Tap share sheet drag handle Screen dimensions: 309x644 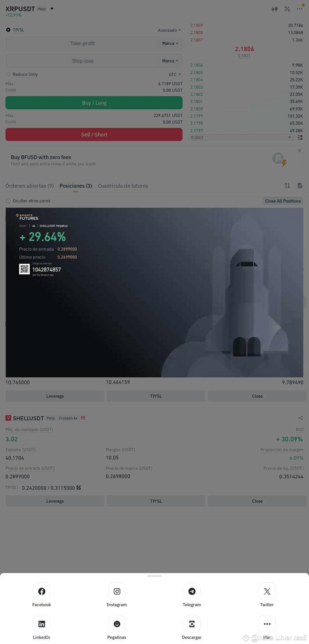154,576
